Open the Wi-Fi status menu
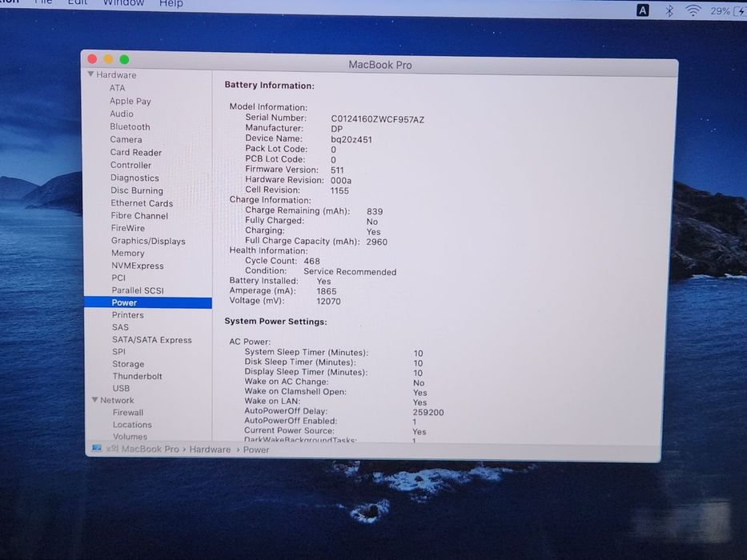 [x=693, y=10]
